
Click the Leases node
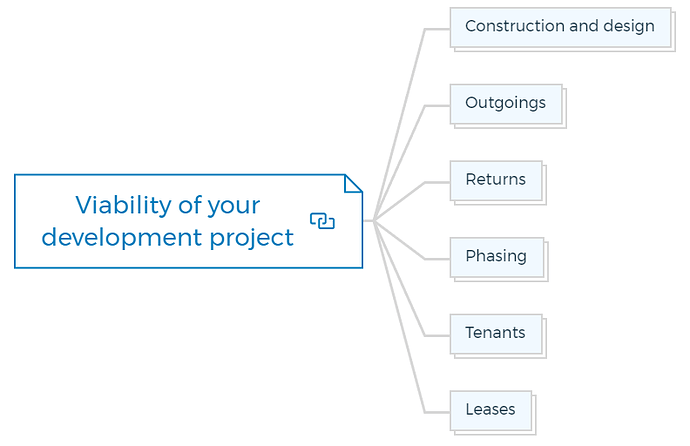pos(491,410)
